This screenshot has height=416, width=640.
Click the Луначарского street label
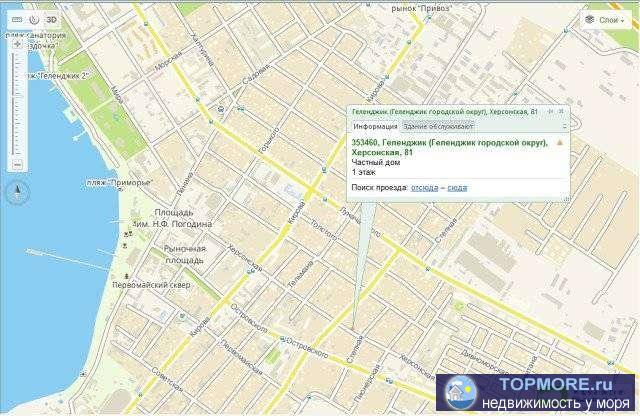pos(360,222)
